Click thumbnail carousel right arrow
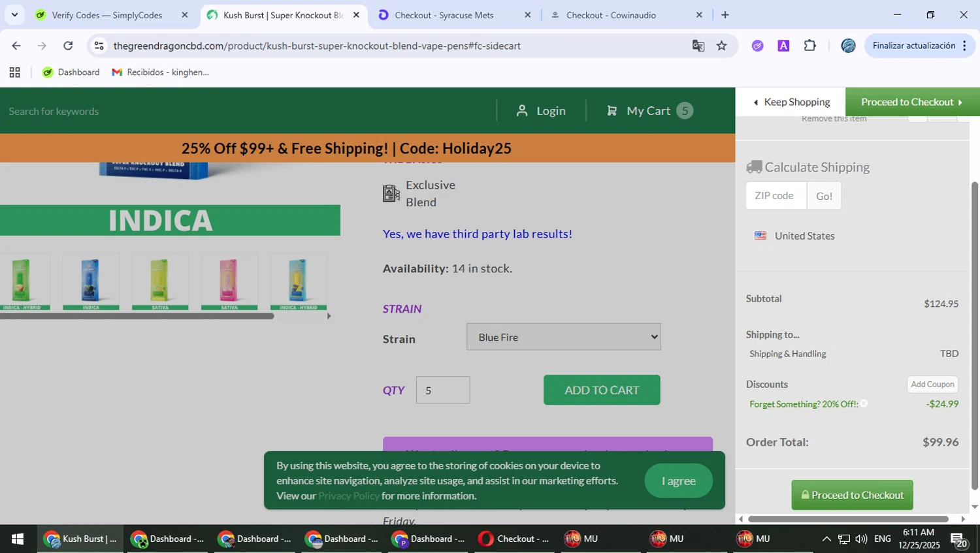The width and height of the screenshot is (980, 553). (x=329, y=316)
